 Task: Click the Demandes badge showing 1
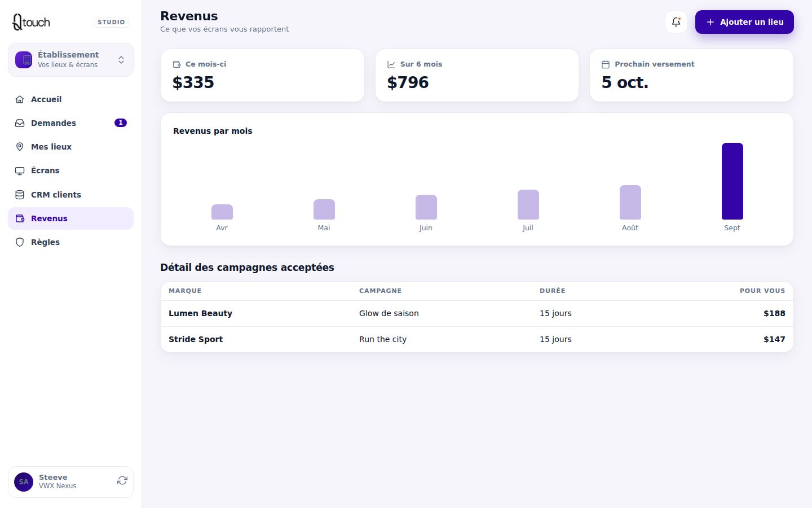[x=121, y=122]
